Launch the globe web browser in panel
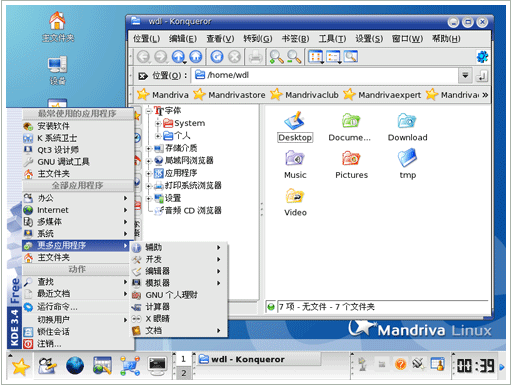513x385 pixels. click(75, 366)
